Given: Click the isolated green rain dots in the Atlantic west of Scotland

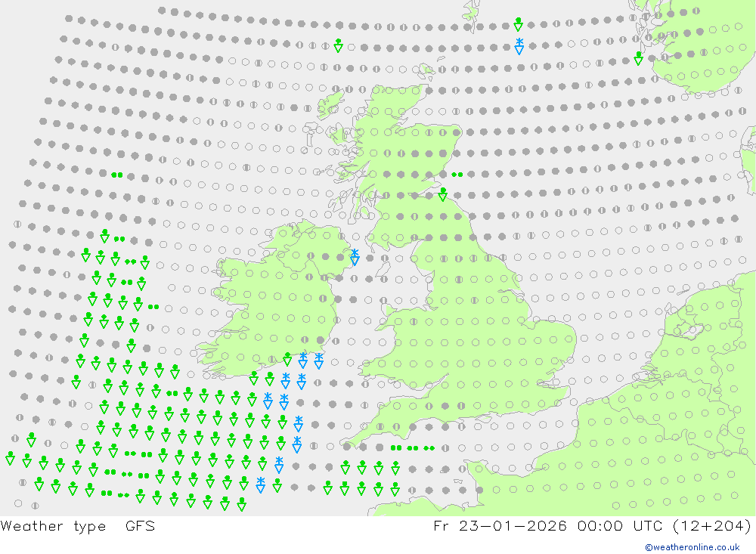Looking at the screenshot, I should click(x=117, y=175).
